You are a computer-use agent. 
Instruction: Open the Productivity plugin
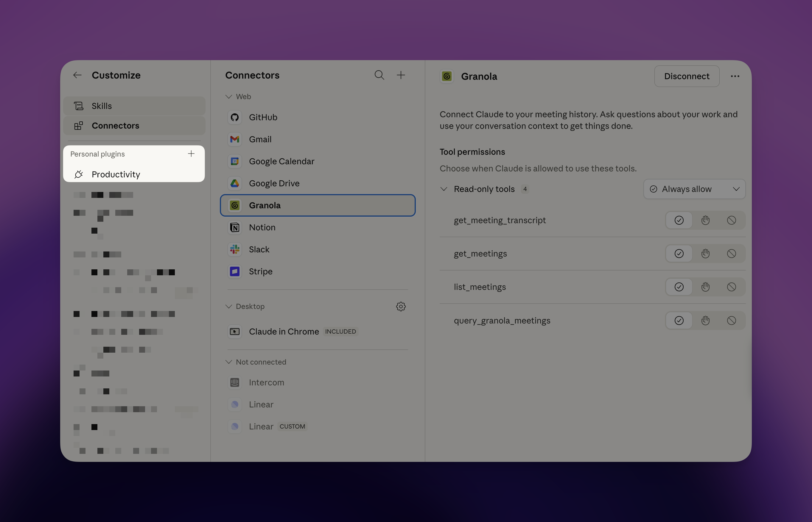coord(116,174)
